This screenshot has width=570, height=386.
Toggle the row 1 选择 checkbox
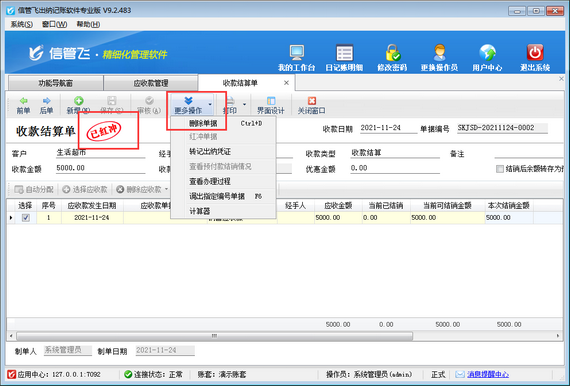pyautogui.click(x=26, y=218)
